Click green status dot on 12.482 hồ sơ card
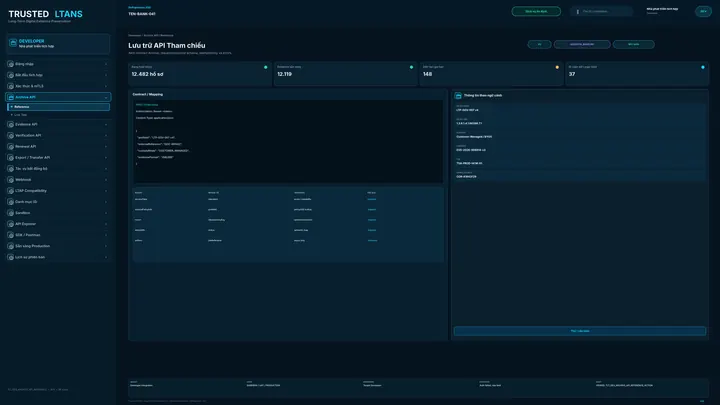This screenshot has height=405, width=720. point(265,67)
